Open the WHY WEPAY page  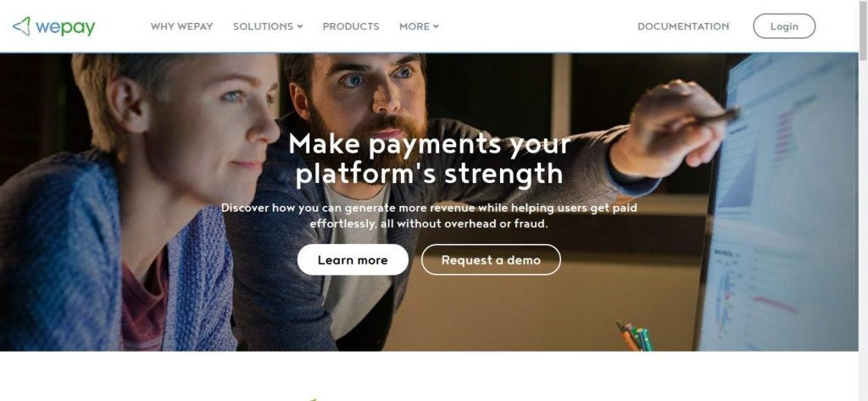tap(181, 26)
